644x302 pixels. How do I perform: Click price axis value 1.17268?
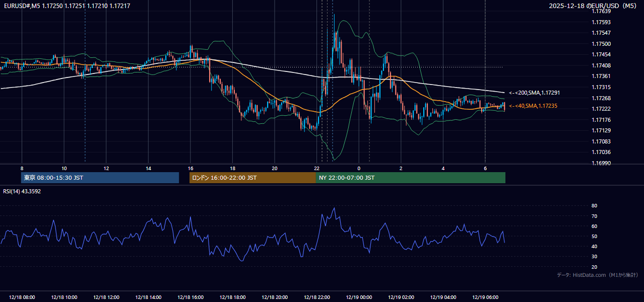(601, 98)
